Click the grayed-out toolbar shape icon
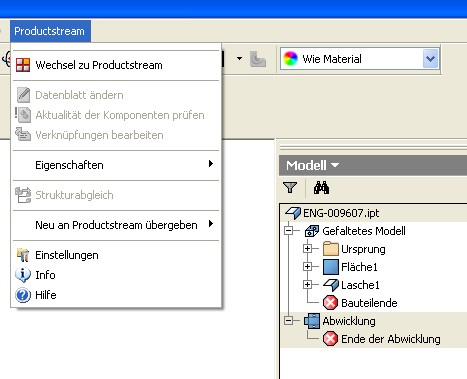This screenshot has width=467, height=379. (258, 59)
